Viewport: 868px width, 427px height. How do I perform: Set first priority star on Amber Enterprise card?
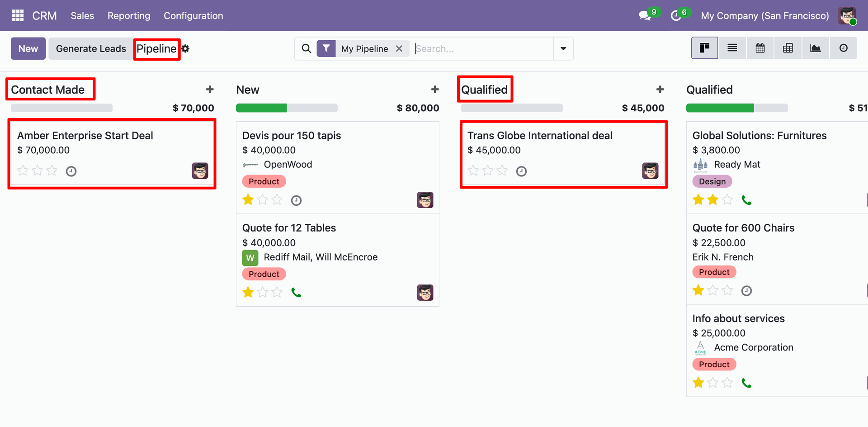23,171
